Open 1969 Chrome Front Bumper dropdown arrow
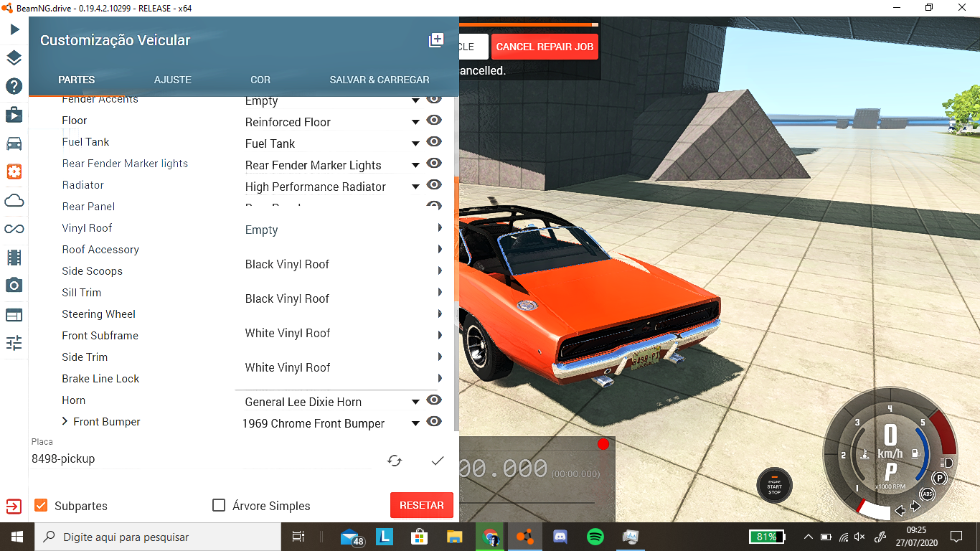This screenshot has height=551, width=980. [x=415, y=424]
